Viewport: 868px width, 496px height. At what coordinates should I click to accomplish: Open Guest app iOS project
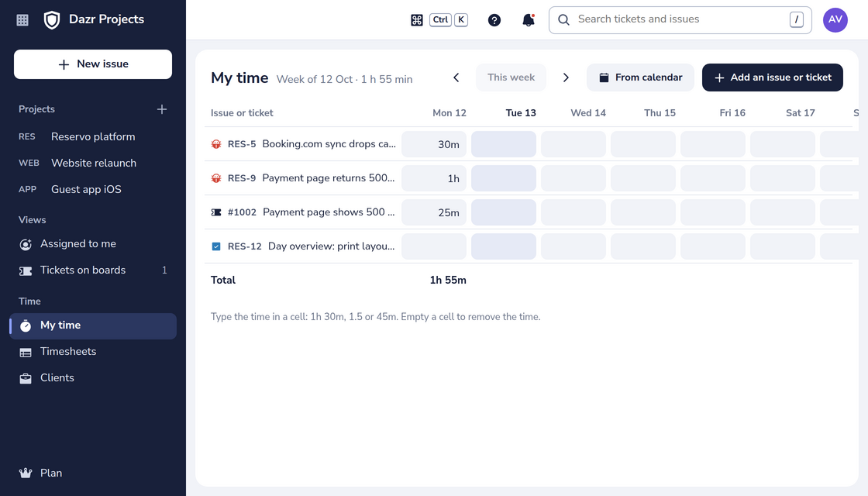pos(93,189)
